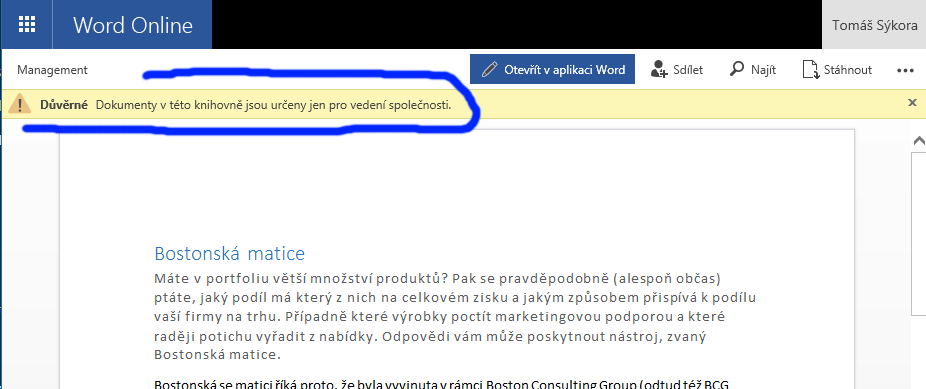Click the Stáhnout download icon
This screenshot has width=926, height=389.
pos(811,69)
